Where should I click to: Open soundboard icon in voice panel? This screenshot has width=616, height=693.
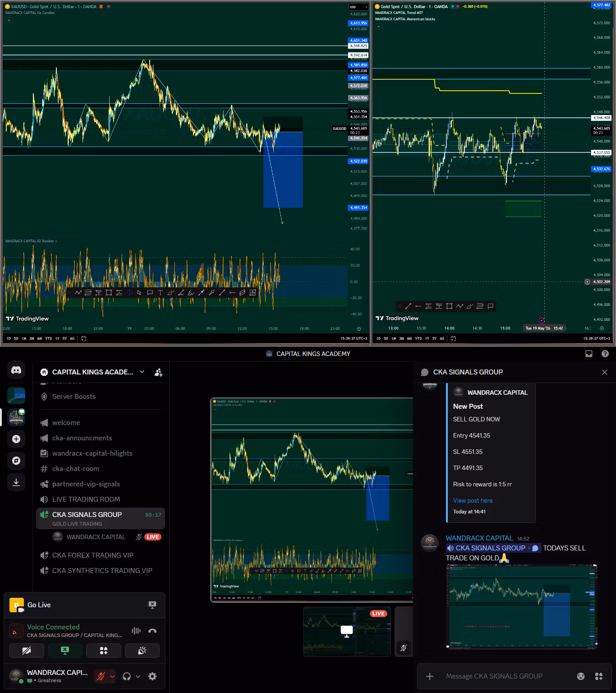[x=142, y=651]
